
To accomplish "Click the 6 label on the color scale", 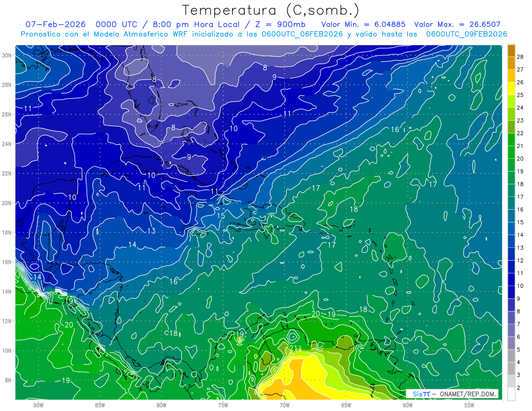I will tap(519, 337).
